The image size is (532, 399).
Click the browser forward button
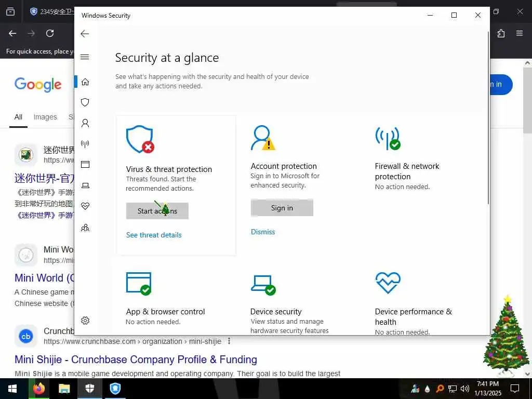31,33
